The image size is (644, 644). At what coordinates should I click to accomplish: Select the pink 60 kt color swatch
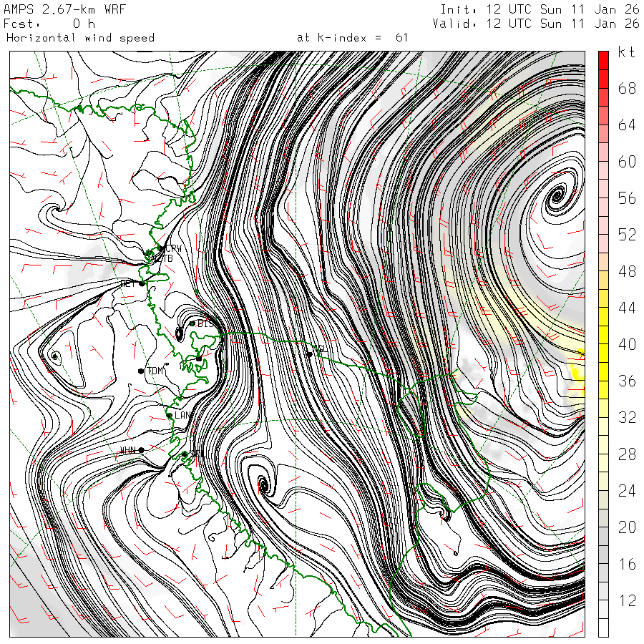[x=603, y=152]
